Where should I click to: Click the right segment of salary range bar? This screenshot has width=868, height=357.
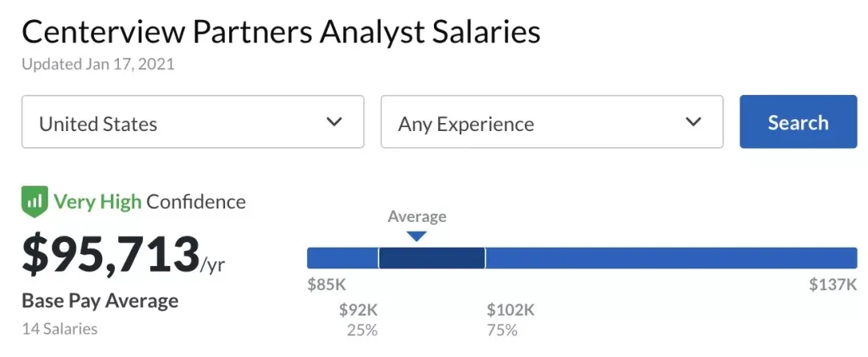tap(671, 258)
